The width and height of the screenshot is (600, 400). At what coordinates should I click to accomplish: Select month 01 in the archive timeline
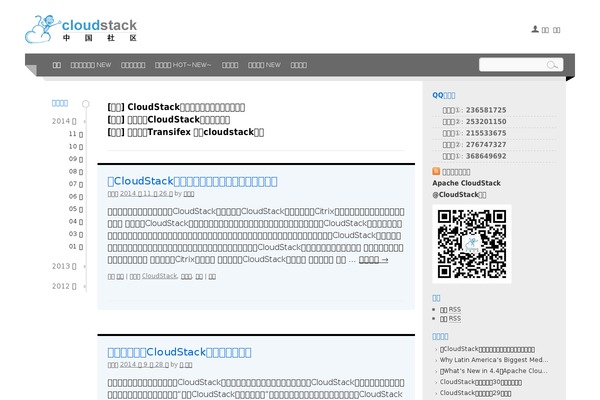coord(76,247)
